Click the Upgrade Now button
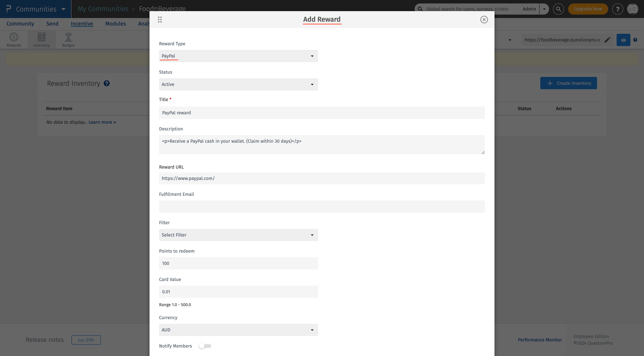 588,9
